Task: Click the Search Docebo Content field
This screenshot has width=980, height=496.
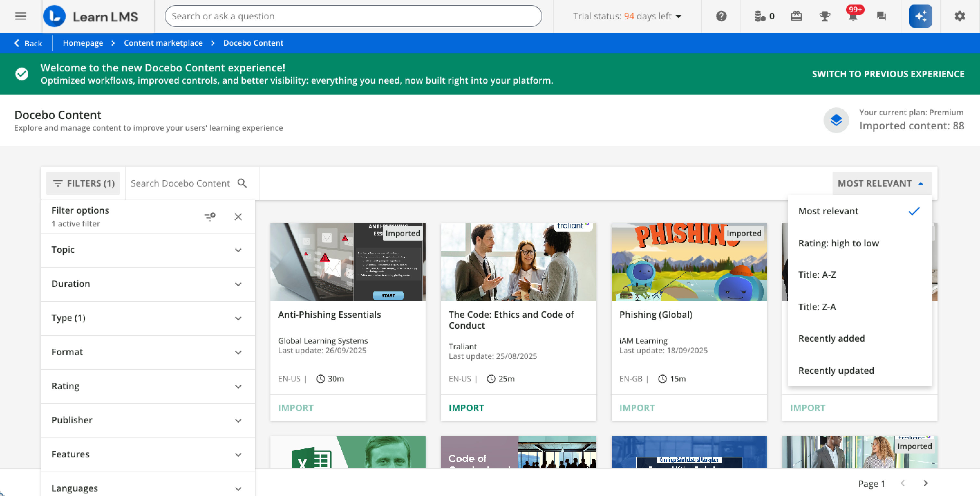Action: click(x=180, y=183)
